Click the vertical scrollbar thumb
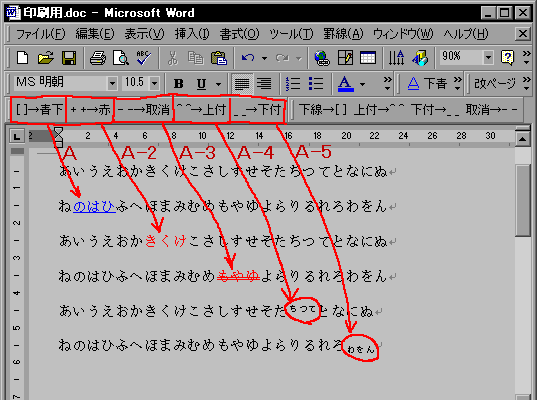 [x=522, y=200]
